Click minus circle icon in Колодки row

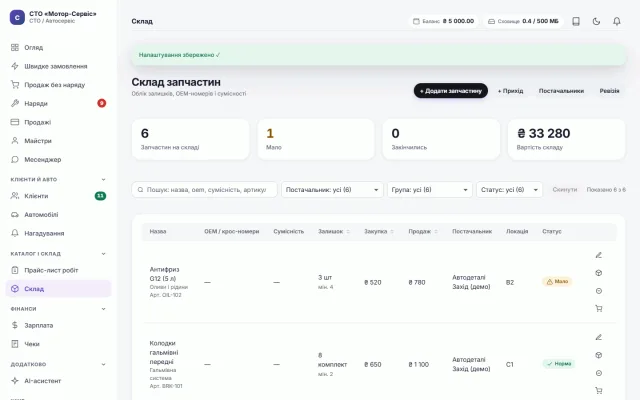click(598, 373)
